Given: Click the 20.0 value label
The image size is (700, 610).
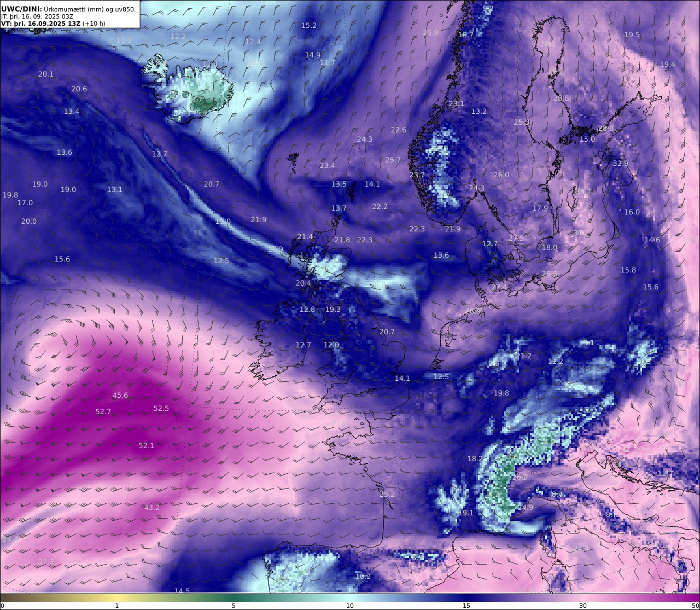Looking at the screenshot, I should (x=29, y=221).
